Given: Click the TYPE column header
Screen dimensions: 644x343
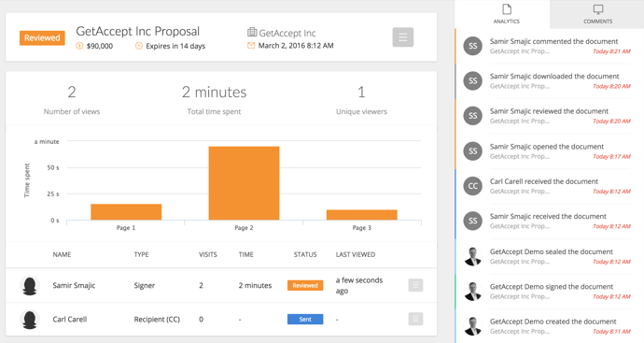Looking at the screenshot, I should pyautogui.click(x=141, y=254).
